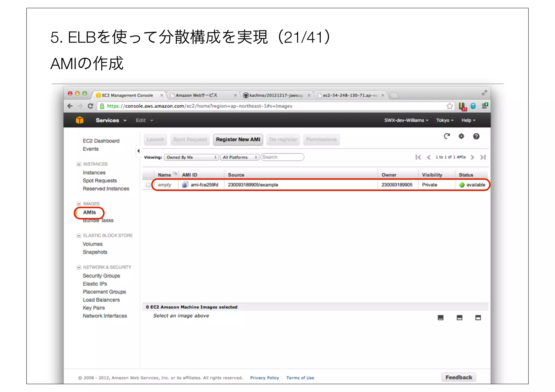The height and width of the screenshot is (392, 555).
Task: Click the AMI Search field
Action: 282,157
